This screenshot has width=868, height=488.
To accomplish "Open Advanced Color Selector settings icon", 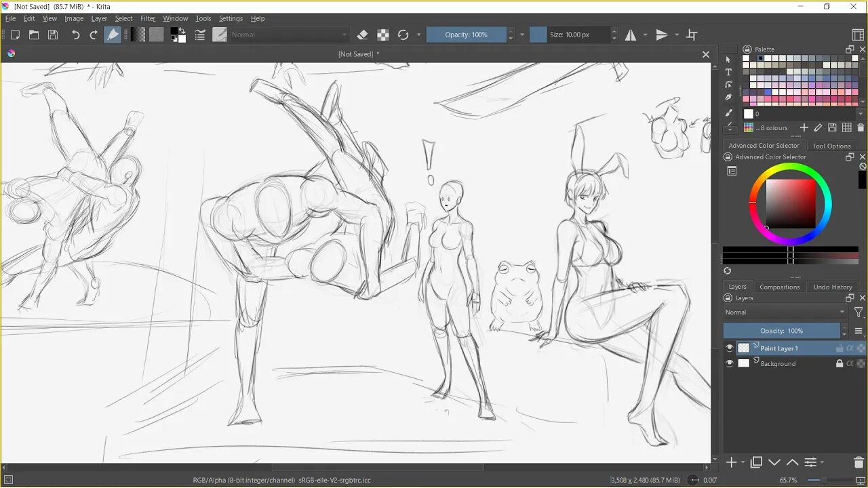I will click(732, 171).
